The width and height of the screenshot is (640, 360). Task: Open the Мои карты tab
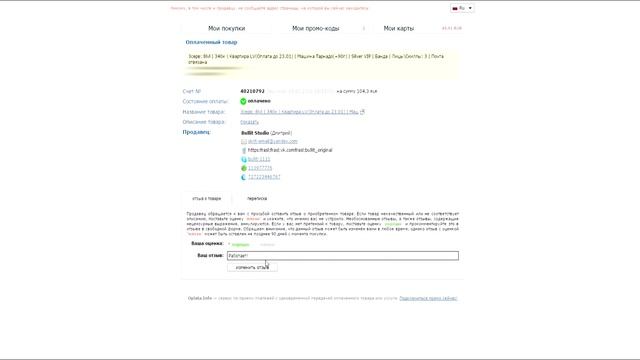click(399, 28)
